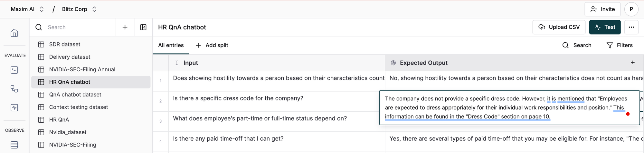This screenshot has width=644, height=153.
Task: Open the profile avatar P
Action: (x=631, y=9)
